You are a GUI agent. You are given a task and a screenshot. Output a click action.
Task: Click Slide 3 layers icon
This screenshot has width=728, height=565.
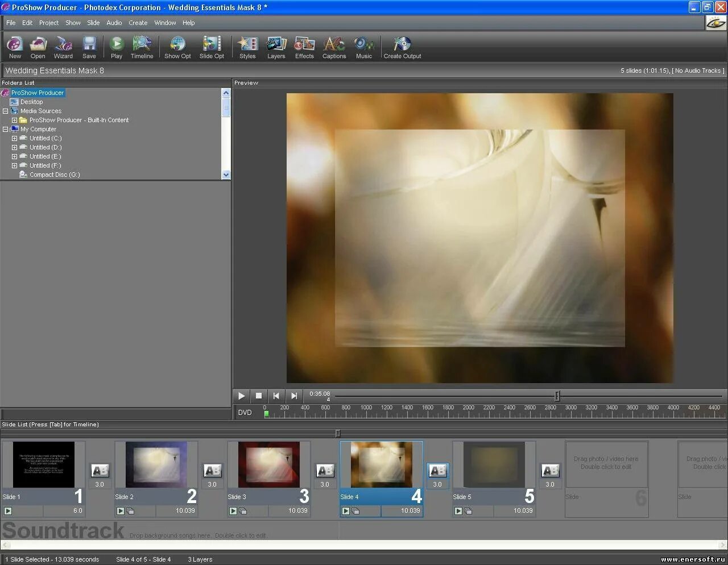tap(243, 511)
